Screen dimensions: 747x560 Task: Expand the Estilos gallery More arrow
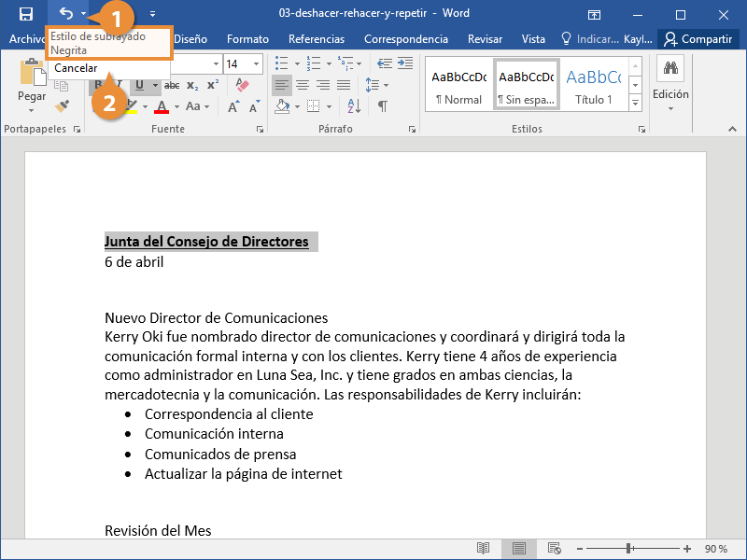pos(636,103)
